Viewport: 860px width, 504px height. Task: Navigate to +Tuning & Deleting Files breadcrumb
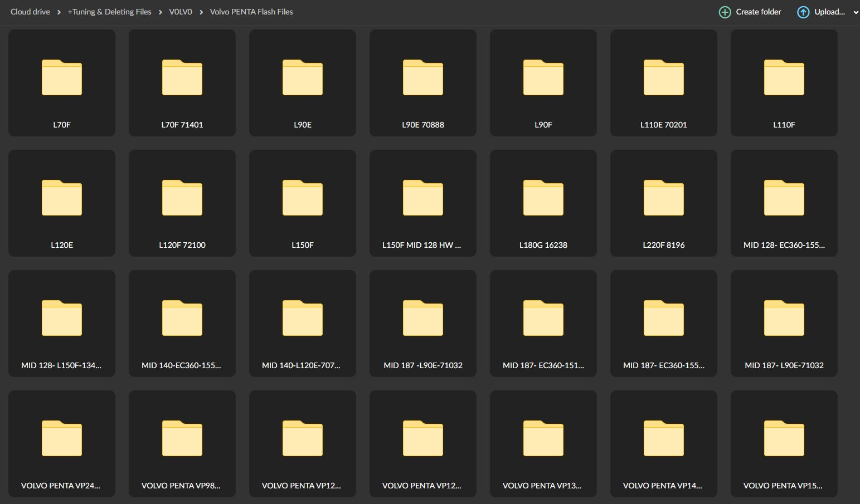coord(109,12)
